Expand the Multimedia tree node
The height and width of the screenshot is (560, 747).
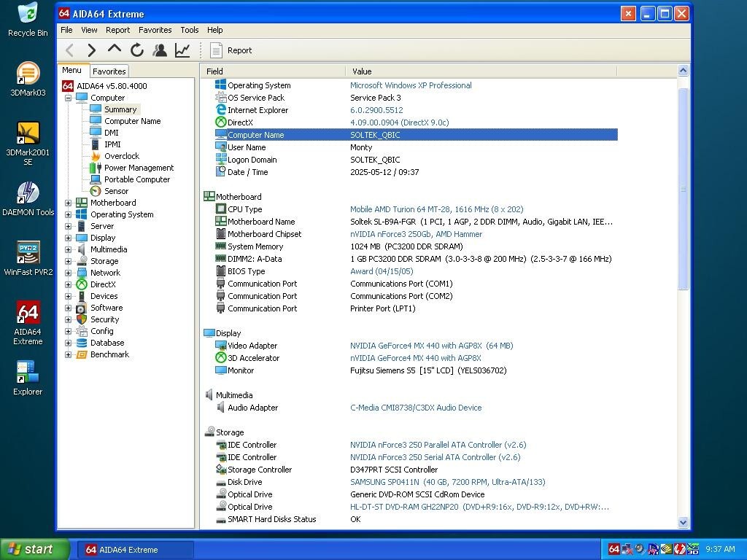pyautogui.click(x=68, y=249)
